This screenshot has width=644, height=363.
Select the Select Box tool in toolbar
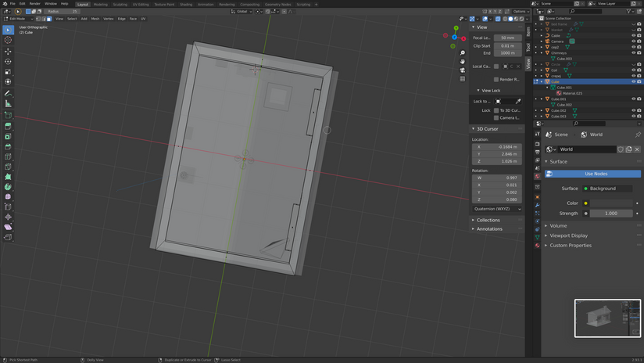click(8, 30)
